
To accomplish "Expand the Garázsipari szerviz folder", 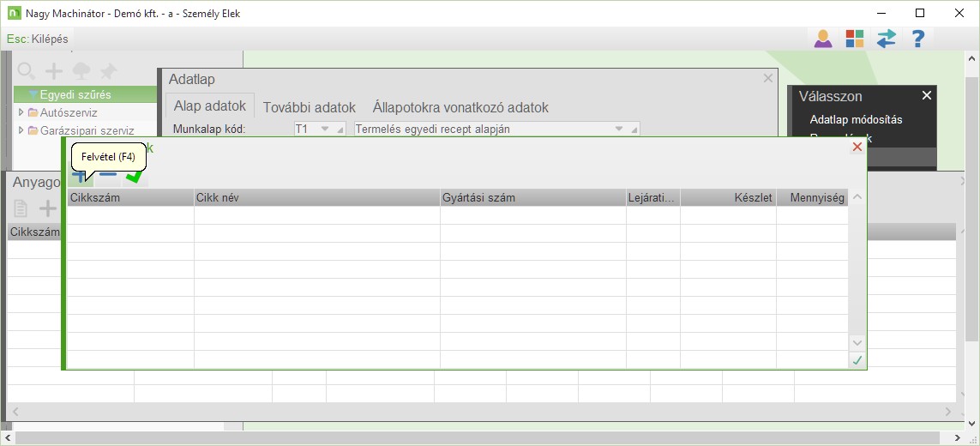I will click(x=21, y=130).
